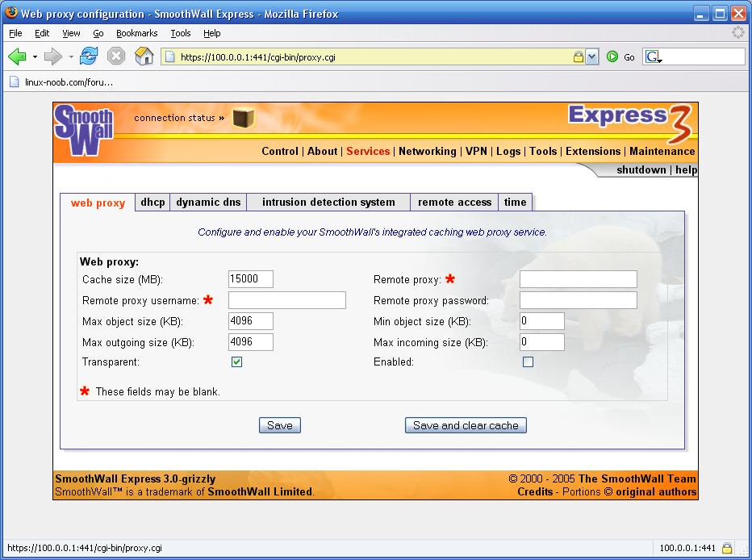
Task: Open the View menu
Action: click(x=71, y=33)
